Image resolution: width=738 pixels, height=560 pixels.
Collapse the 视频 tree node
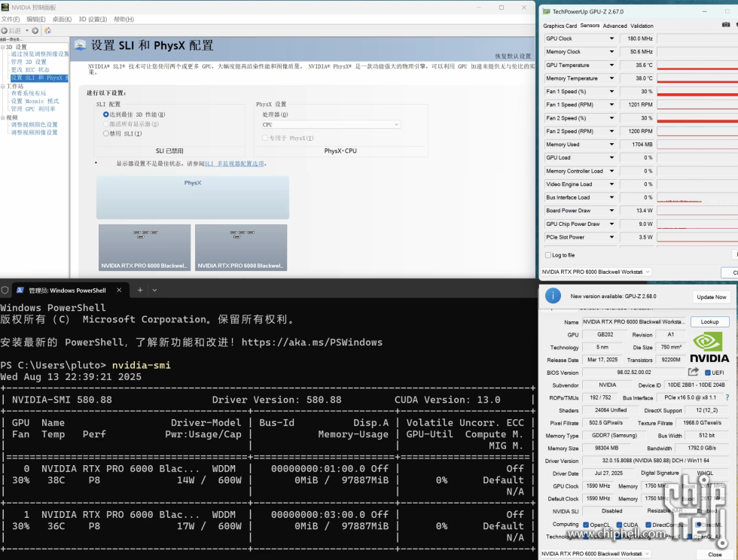tap(3, 117)
